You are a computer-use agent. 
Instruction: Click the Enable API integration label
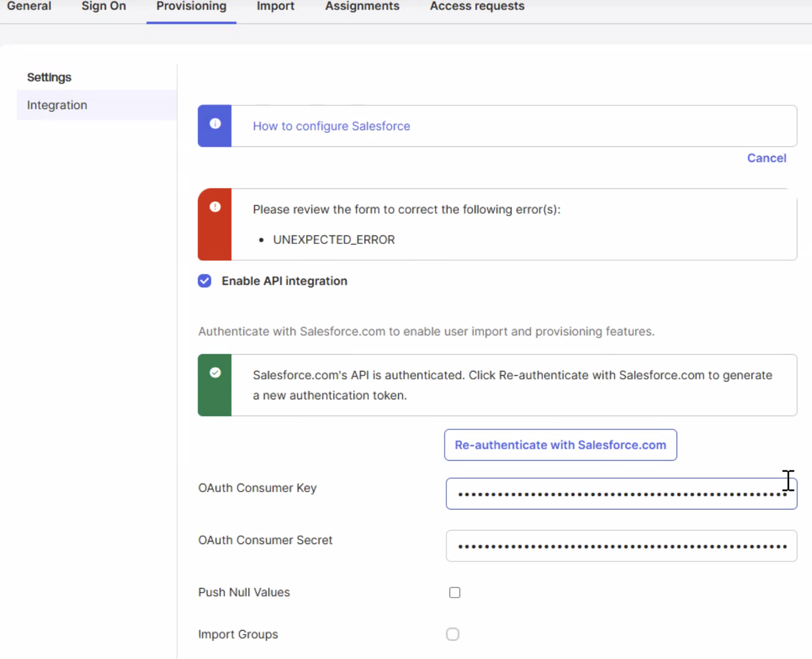coord(284,281)
